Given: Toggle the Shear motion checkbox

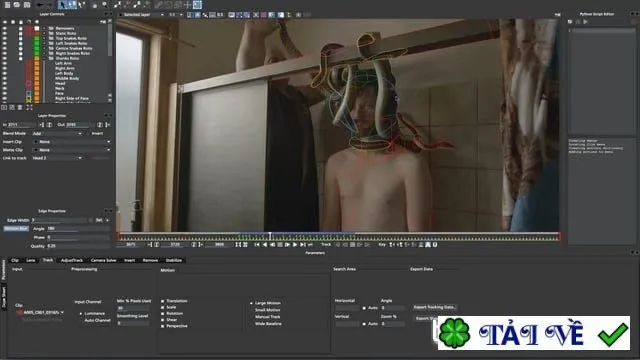Looking at the screenshot, I should [x=162, y=320].
